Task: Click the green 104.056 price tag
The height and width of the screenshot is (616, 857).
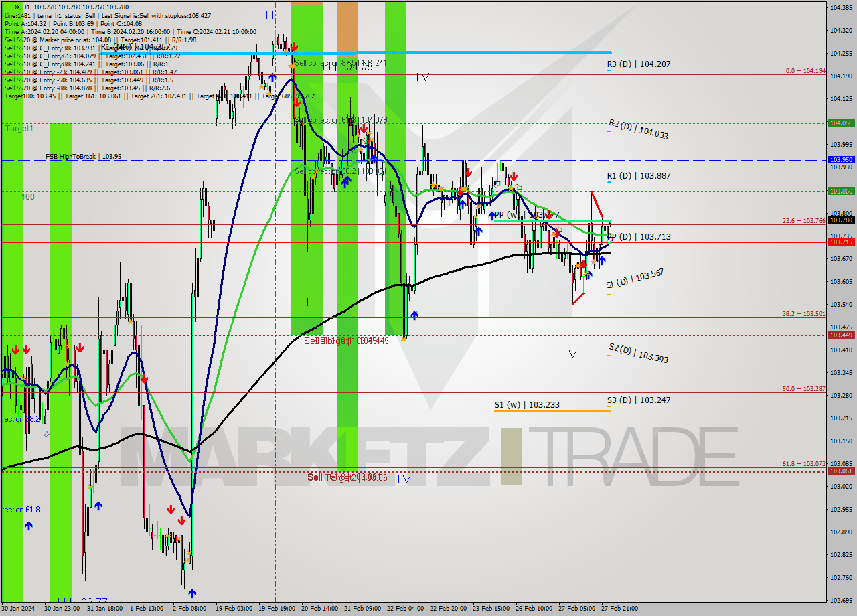Action: (841, 123)
